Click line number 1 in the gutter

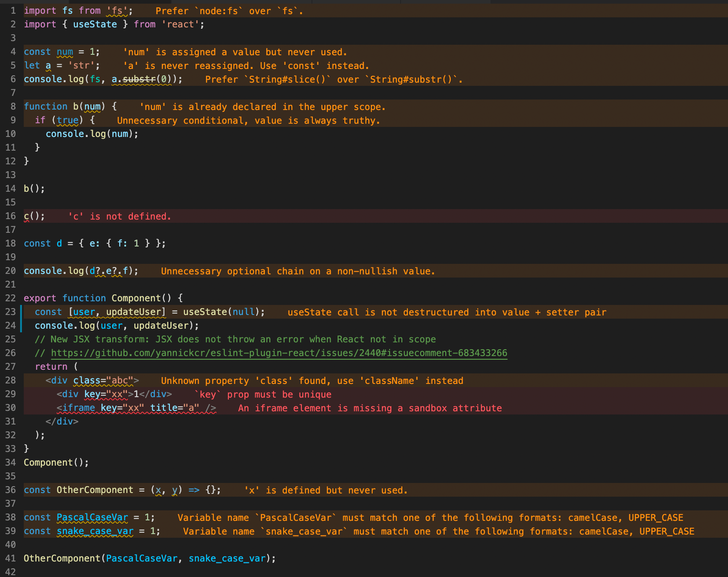[13, 10]
